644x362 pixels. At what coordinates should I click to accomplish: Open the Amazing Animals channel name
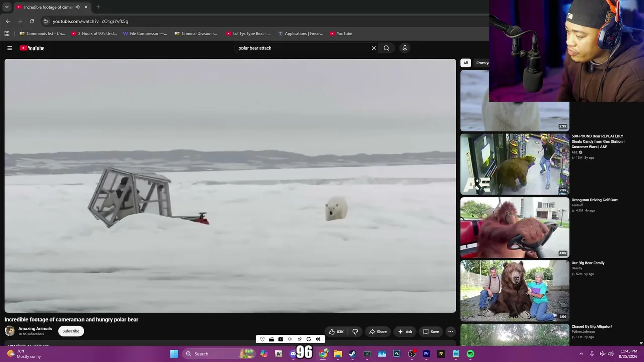[x=35, y=329]
